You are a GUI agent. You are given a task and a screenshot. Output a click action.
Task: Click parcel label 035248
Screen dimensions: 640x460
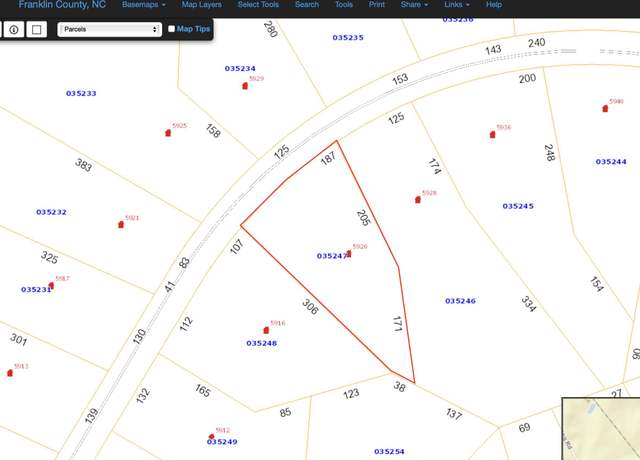pyautogui.click(x=262, y=343)
